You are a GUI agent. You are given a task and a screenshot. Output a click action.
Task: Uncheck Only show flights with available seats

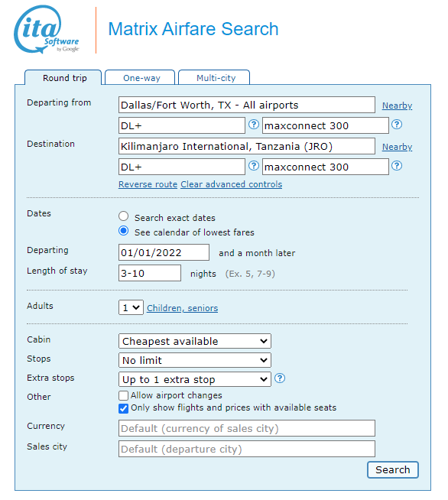tap(123, 408)
